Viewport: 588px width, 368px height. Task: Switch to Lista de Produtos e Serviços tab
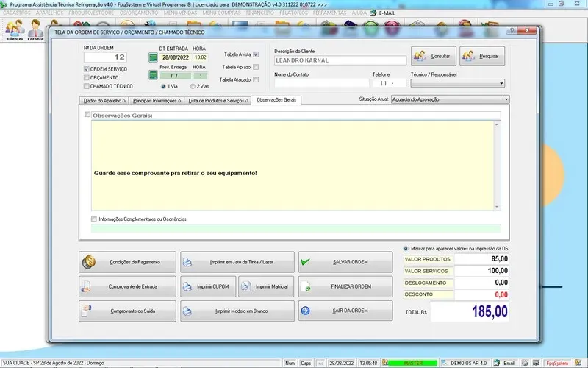218,99
